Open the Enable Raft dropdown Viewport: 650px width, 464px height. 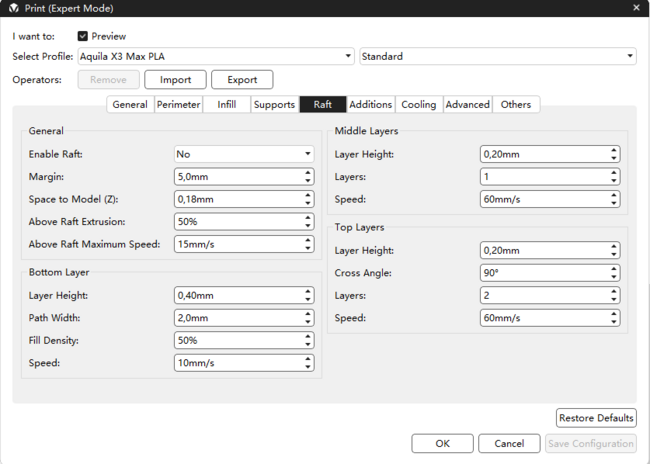point(244,154)
